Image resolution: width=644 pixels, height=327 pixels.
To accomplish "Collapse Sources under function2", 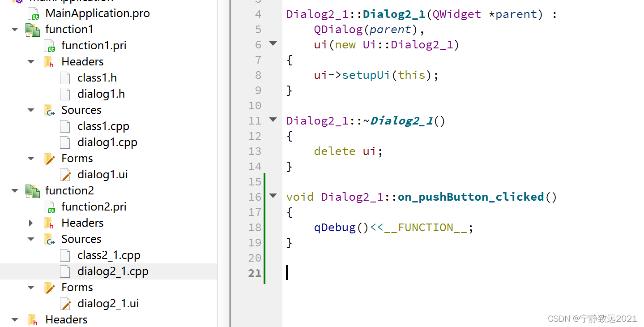I will [31, 239].
